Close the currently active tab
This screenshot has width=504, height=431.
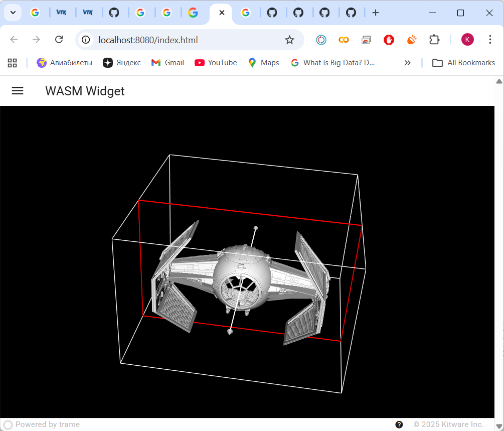(x=222, y=13)
